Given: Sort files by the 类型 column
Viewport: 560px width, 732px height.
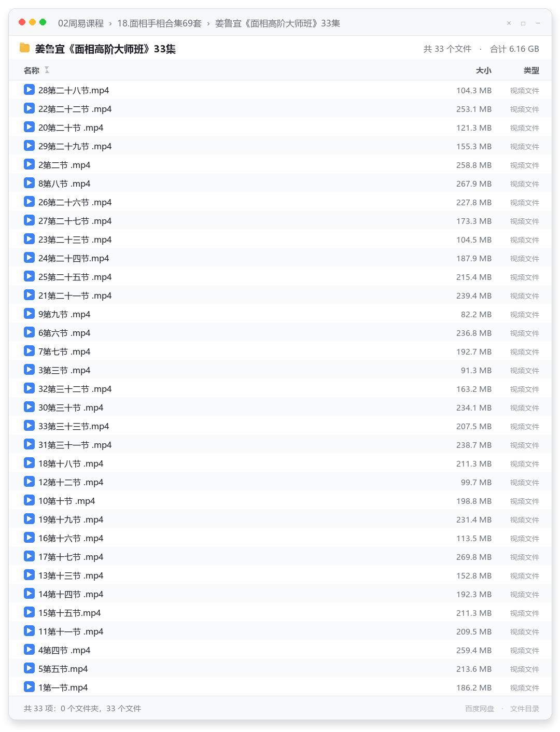Looking at the screenshot, I should (531, 71).
